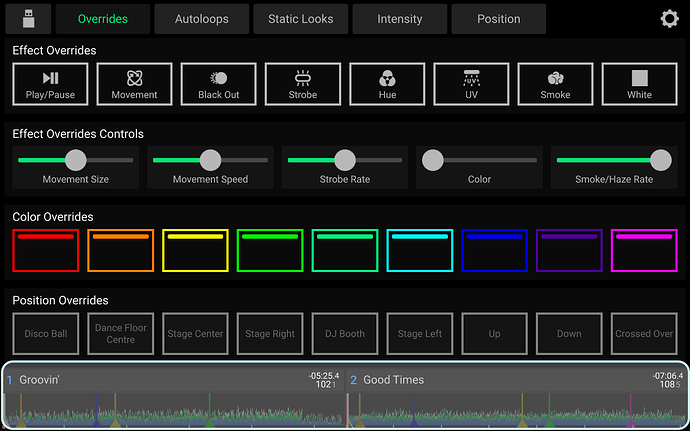Open the settings gear
The image size is (690, 431).
(x=669, y=19)
